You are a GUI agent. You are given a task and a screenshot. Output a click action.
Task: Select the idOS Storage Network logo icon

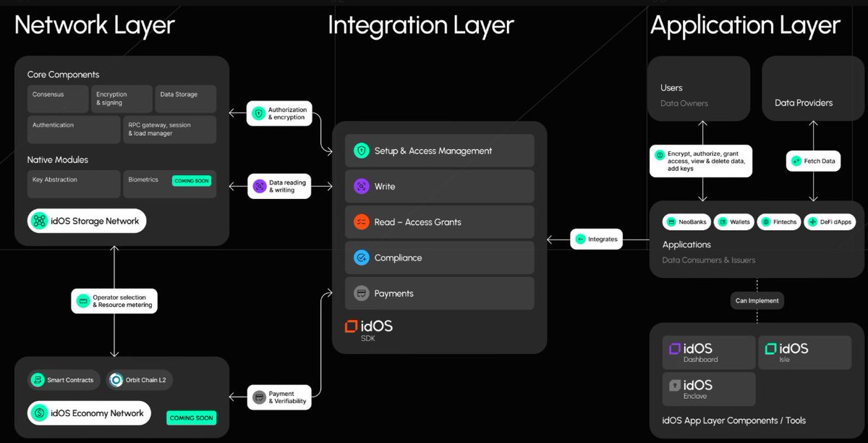pyautogui.click(x=39, y=220)
